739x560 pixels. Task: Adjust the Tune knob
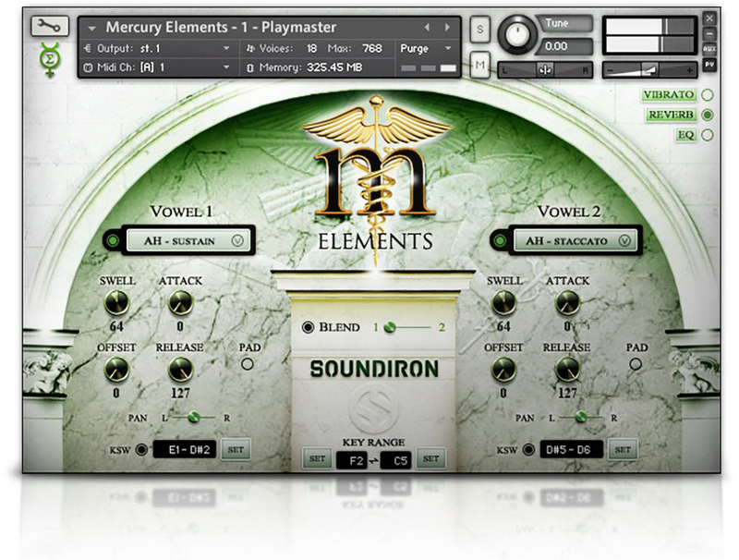pyautogui.click(x=517, y=35)
